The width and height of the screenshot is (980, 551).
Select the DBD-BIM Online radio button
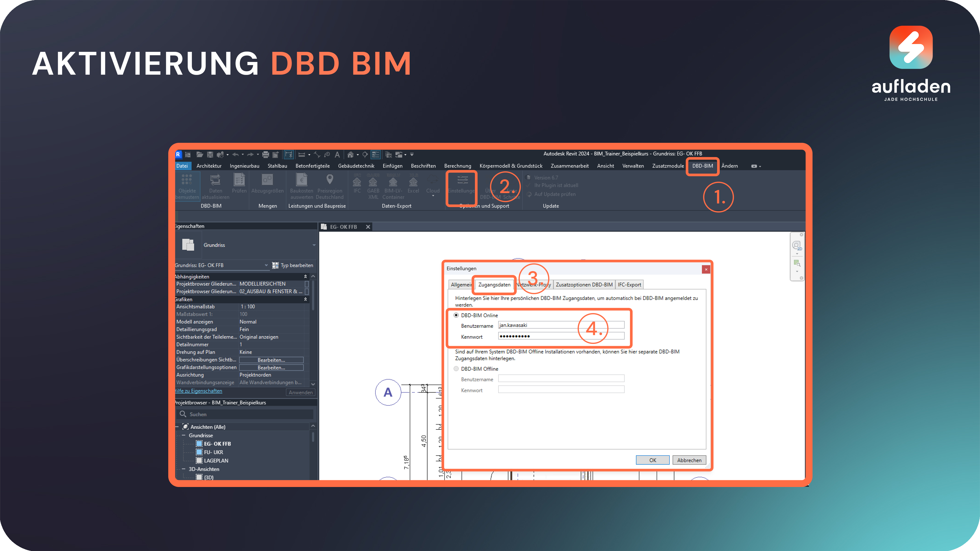click(456, 315)
